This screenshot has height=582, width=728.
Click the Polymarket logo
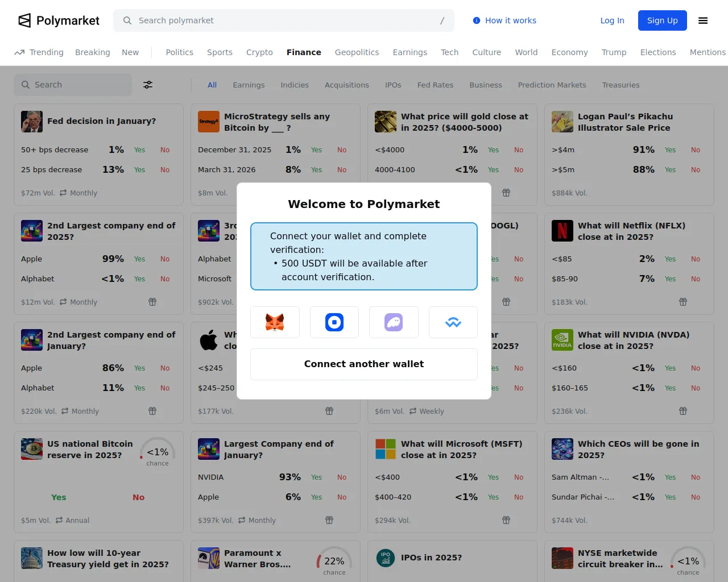click(59, 20)
